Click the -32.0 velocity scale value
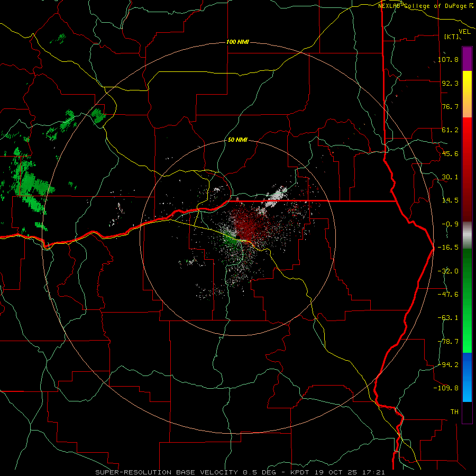Viewport: 476px width, 476px height. point(448,271)
